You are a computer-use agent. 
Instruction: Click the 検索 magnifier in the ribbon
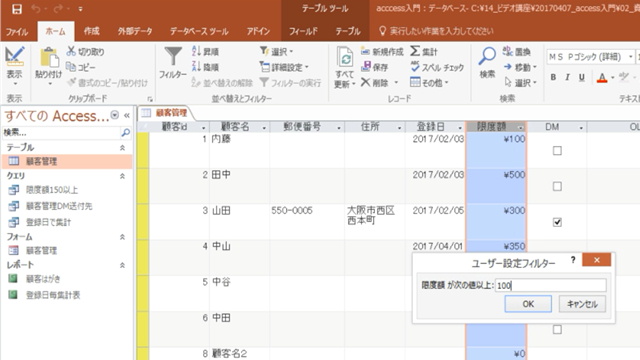pyautogui.click(x=487, y=56)
